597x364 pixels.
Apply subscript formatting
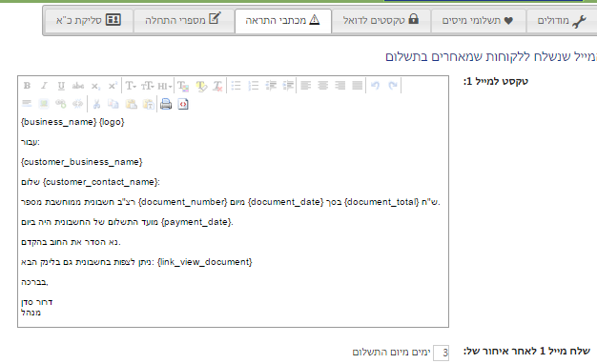pyautogui.click(x=95, y=86)
